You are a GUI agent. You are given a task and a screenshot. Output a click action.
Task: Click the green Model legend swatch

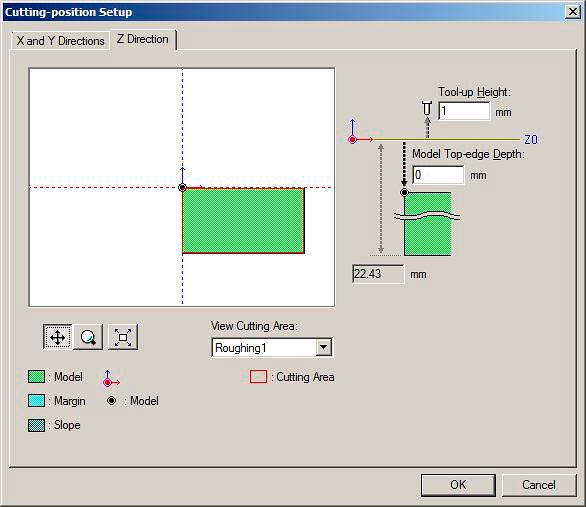tap(36, 377)
